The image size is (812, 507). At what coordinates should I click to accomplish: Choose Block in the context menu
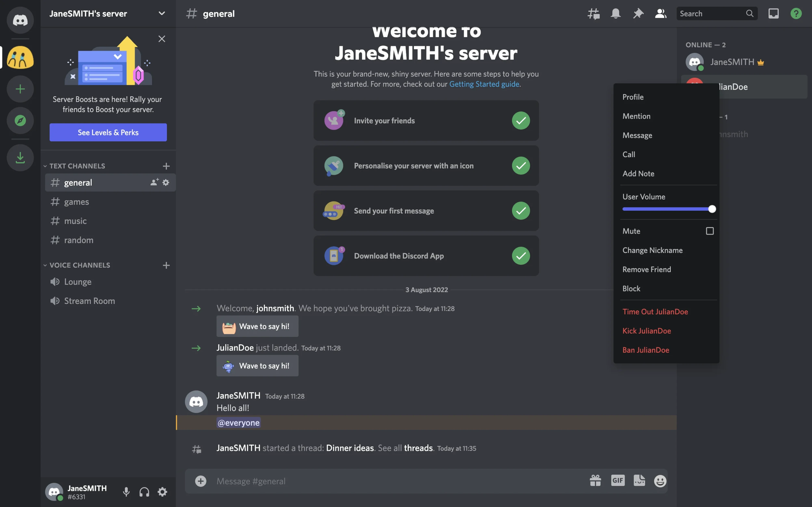[x=666, y=288]
